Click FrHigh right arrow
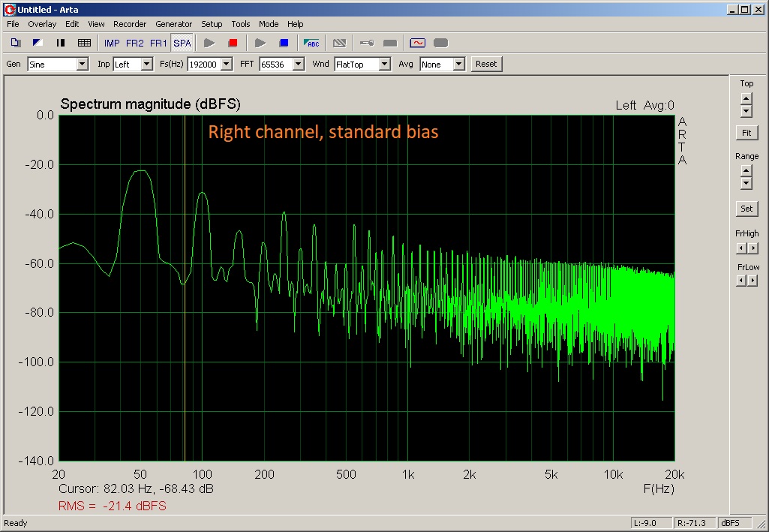This screenshot has width=769, height=532. point(752,248)
